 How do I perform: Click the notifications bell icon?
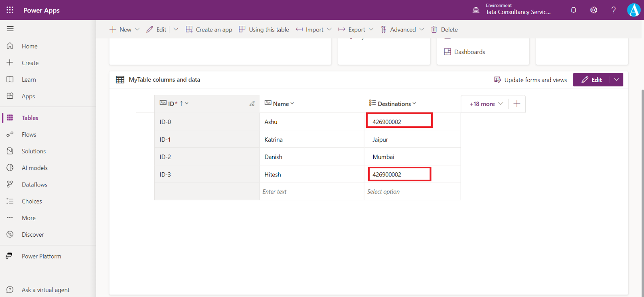(573, 10)
